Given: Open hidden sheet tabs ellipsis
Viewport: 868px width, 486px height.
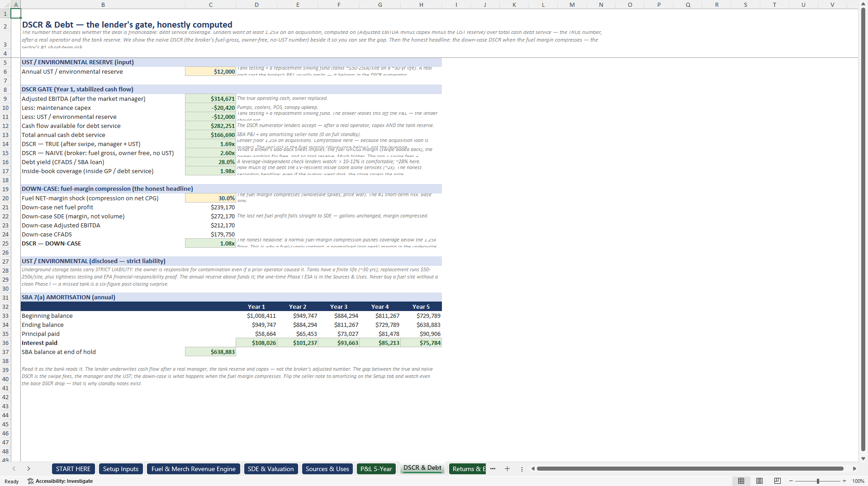Looking at the screenshot, I should pyautogui.click(x=493, y=469).
